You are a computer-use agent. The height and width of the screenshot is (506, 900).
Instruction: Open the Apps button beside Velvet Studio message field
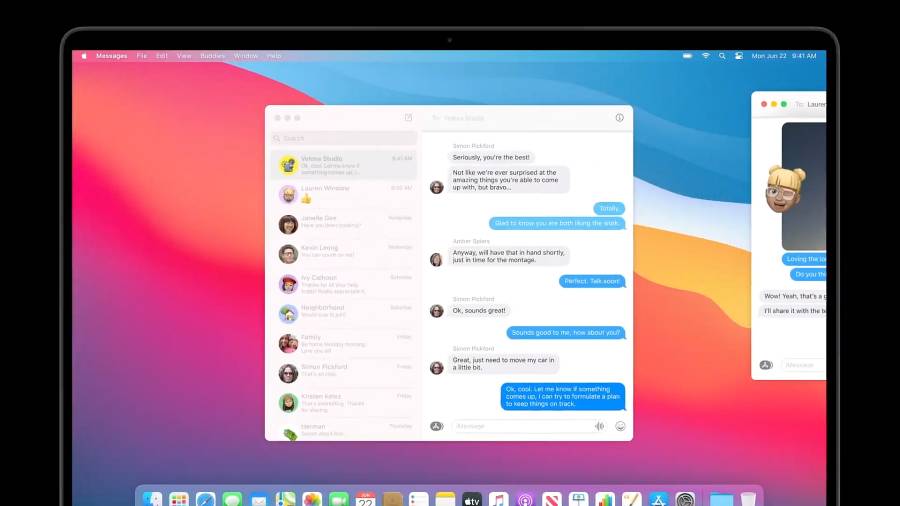click(x=437, y=426)
